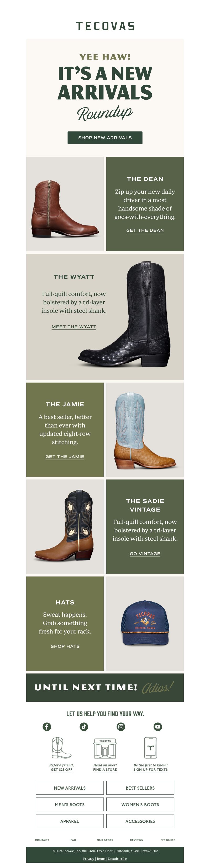The width and height of the screenshot is (210, 868).
Task: Follow the Go Vintage link
Action: click(x=145, y=553)
